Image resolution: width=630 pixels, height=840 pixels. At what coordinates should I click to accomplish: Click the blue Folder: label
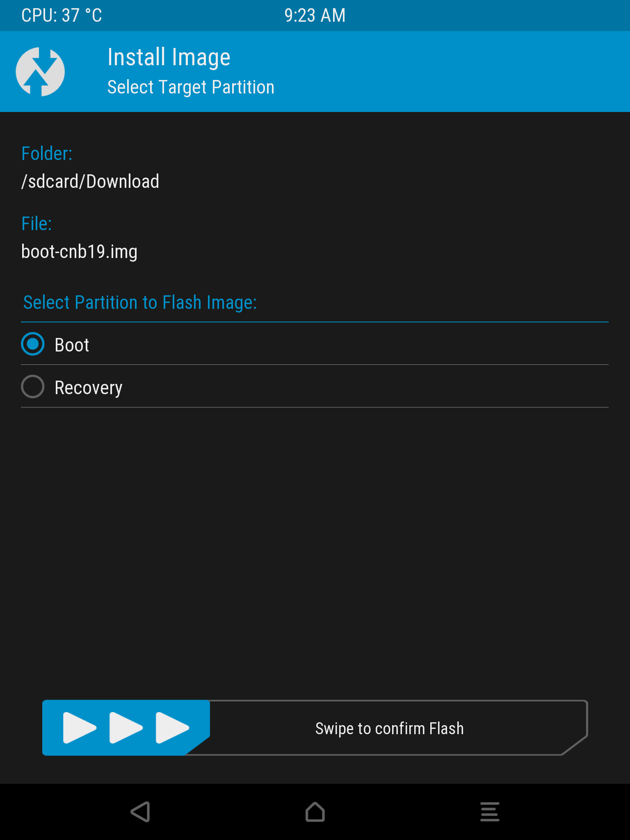pos(47,154)
